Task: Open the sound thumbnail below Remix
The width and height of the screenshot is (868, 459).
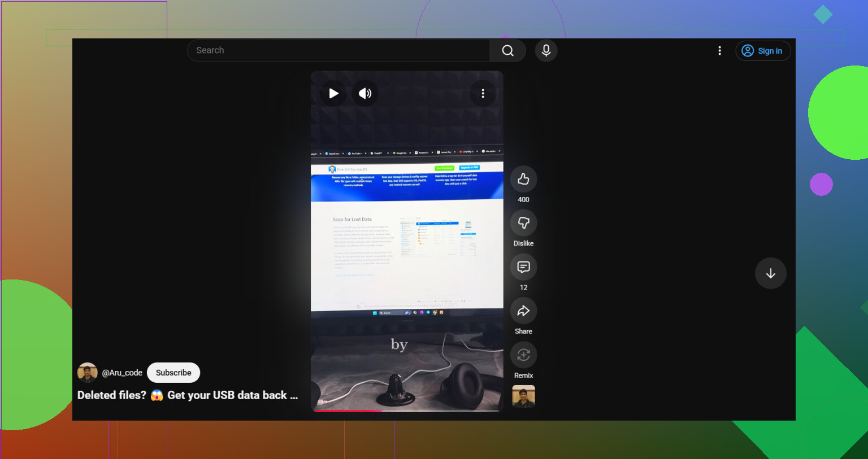Action: pyautogui.click(x=523, y=396)
